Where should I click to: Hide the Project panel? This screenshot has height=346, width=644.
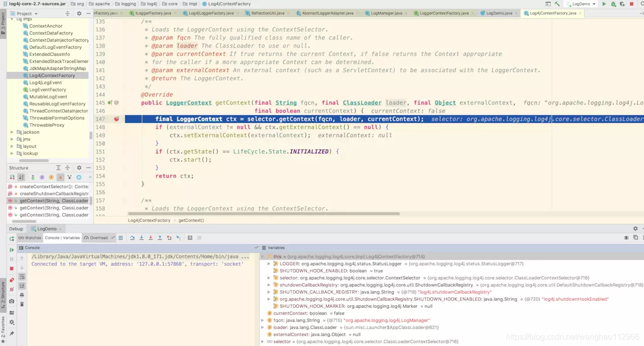(88, 14)
